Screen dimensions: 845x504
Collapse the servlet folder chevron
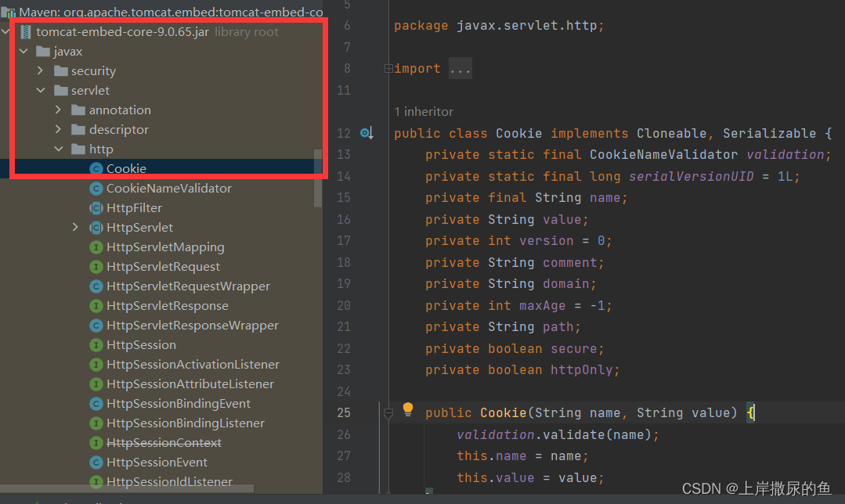click(41, 90)
